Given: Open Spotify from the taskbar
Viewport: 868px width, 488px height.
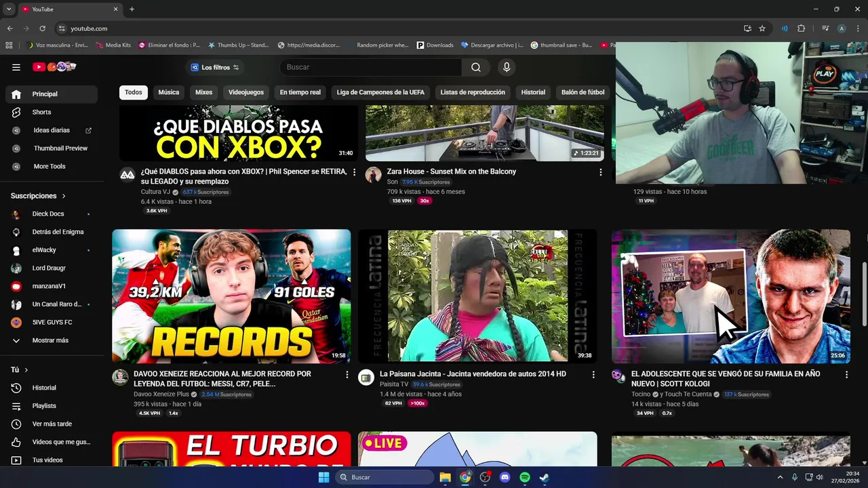Looking at the screenshot, I should 525,477.
